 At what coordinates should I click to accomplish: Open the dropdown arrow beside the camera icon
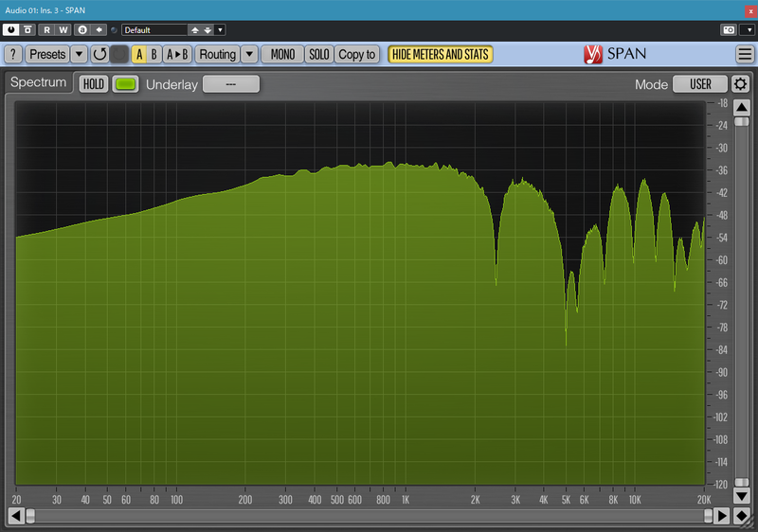[749, 30]
